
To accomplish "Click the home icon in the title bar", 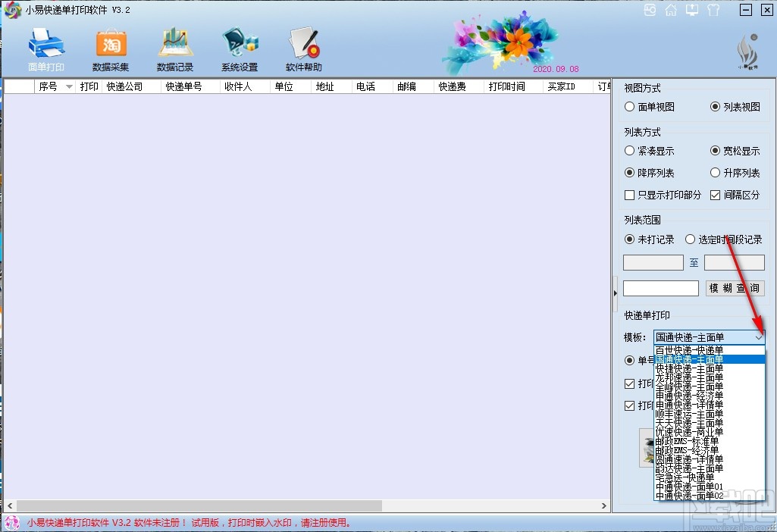I will coord(672,10).
